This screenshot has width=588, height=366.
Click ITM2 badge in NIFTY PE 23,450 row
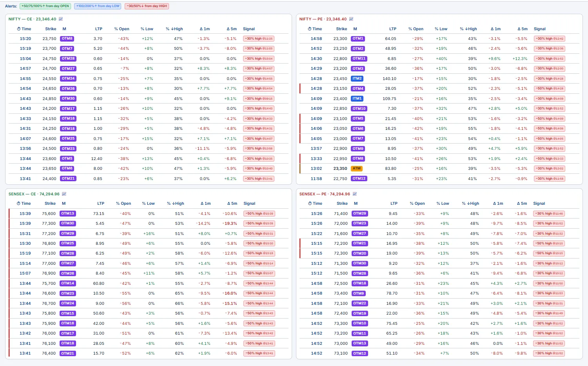(x=357, y=78)
